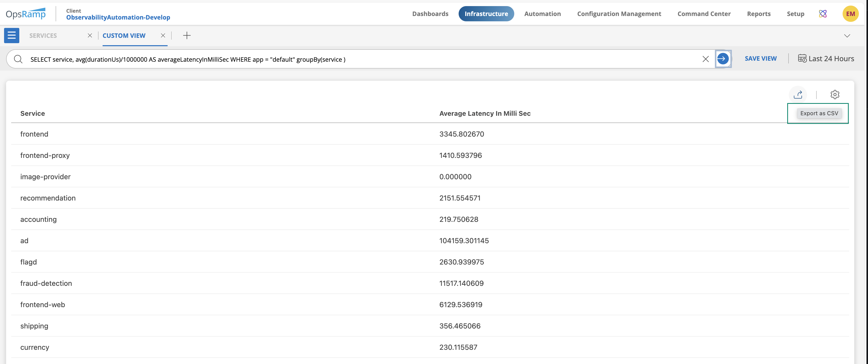Add a new tab with plus icon

187,35
